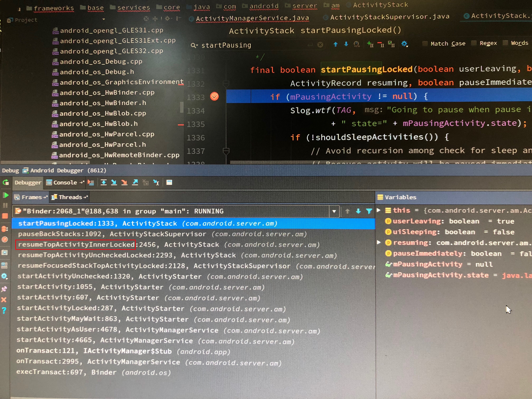Click Show Execution Point icon
The image size is (532, 399).
pyautogui.click(x=91, y=182)
